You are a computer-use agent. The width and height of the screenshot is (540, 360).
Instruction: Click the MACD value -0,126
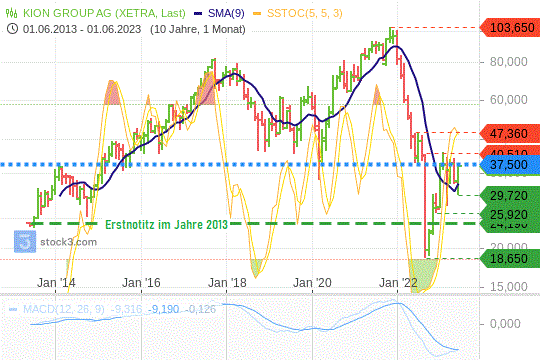[200, 309]
